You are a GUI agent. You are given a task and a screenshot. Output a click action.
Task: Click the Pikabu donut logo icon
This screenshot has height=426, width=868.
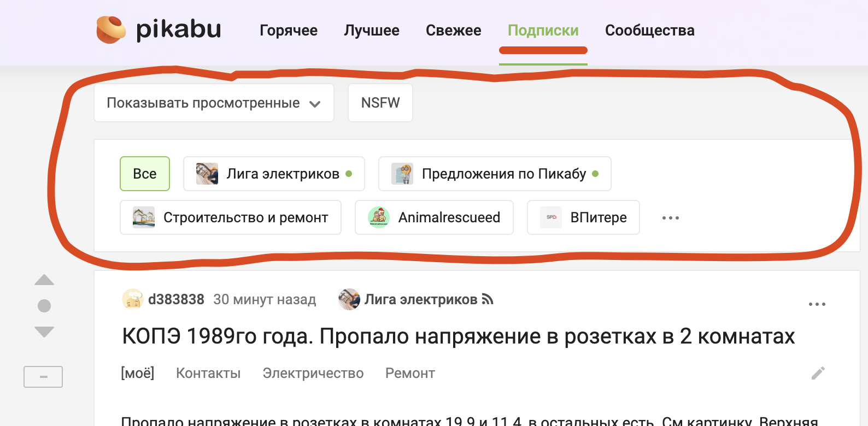[x=111, y=29]
